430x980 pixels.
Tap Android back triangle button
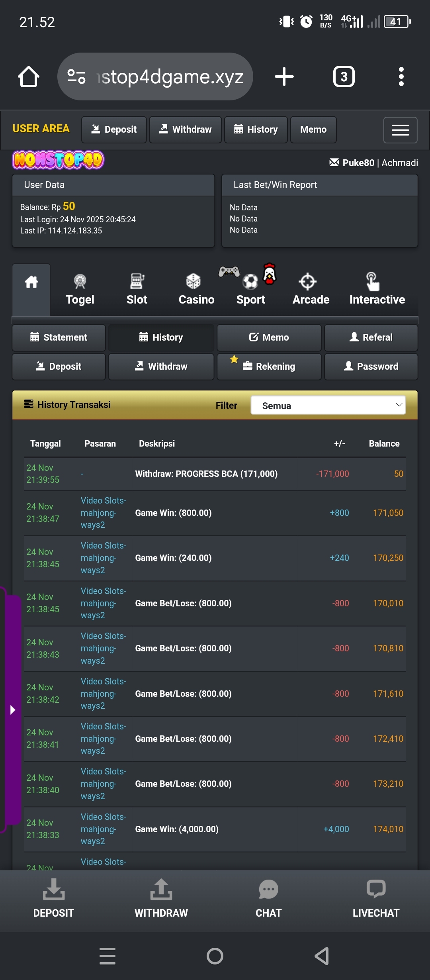pos(322,956)
